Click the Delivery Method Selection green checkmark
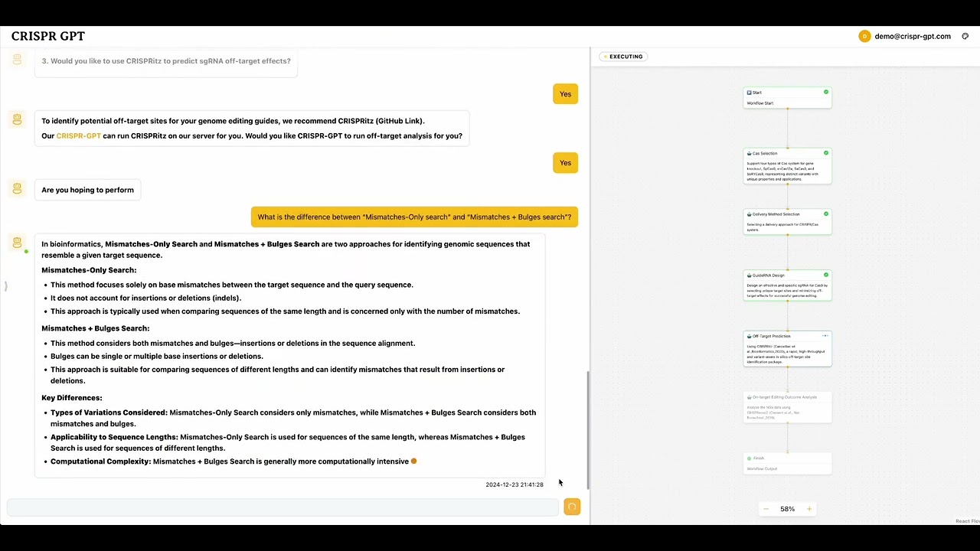 click(x=825, y=214)
